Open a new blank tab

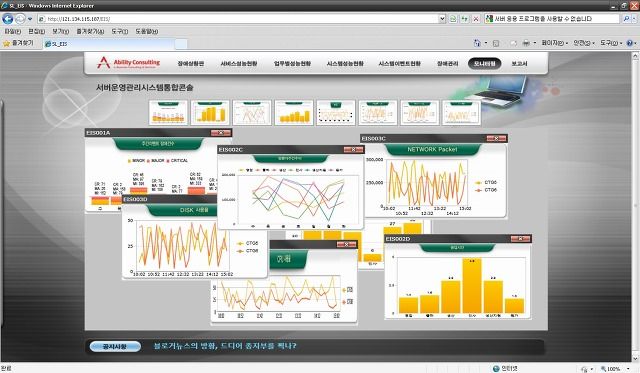coord(181,44)
